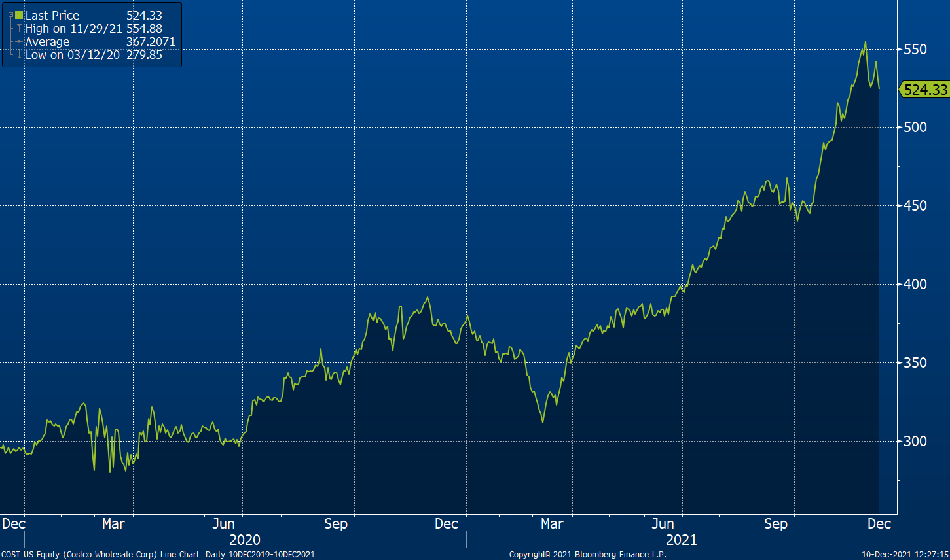The width and height of the screenshot is (950, 560).
Task: Click the Average marker icon in legend
Action: tap(19, 42)
